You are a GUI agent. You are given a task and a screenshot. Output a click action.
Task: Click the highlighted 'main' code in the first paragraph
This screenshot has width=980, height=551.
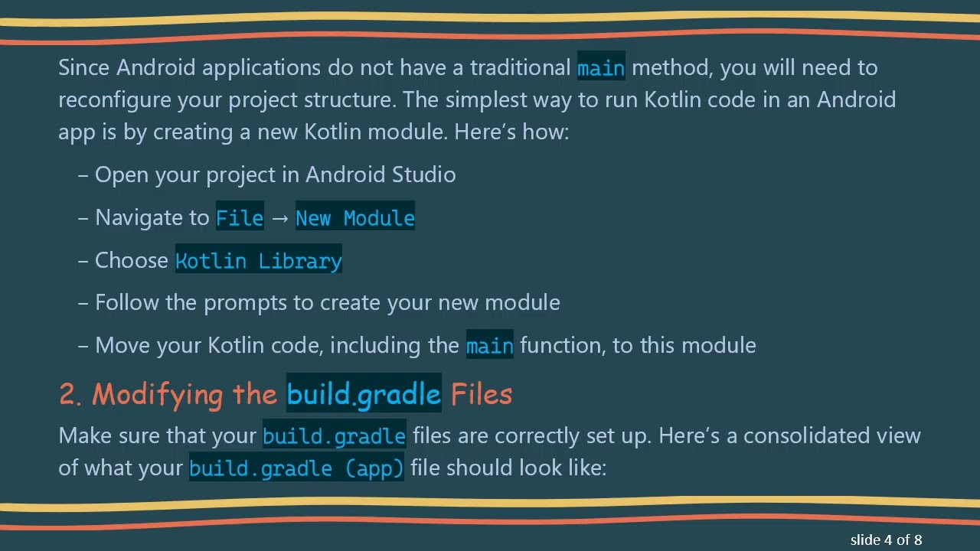coord(601,67)
